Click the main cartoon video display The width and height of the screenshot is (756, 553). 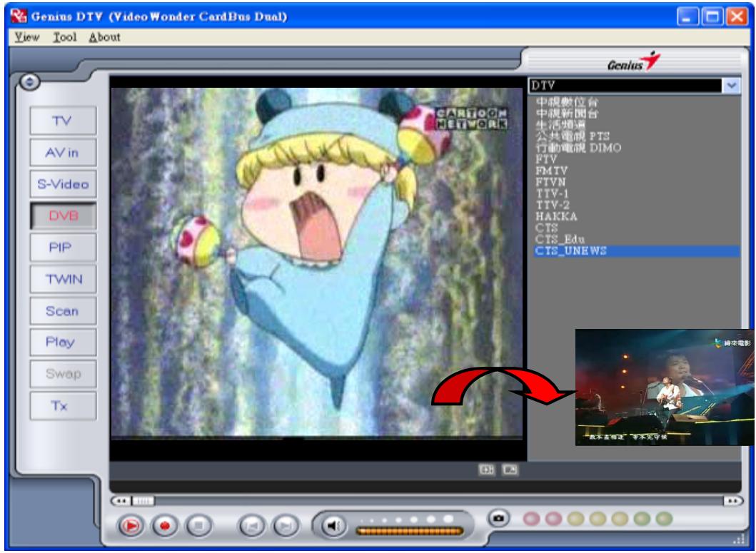pyautogui.click(x=317, y=263)
